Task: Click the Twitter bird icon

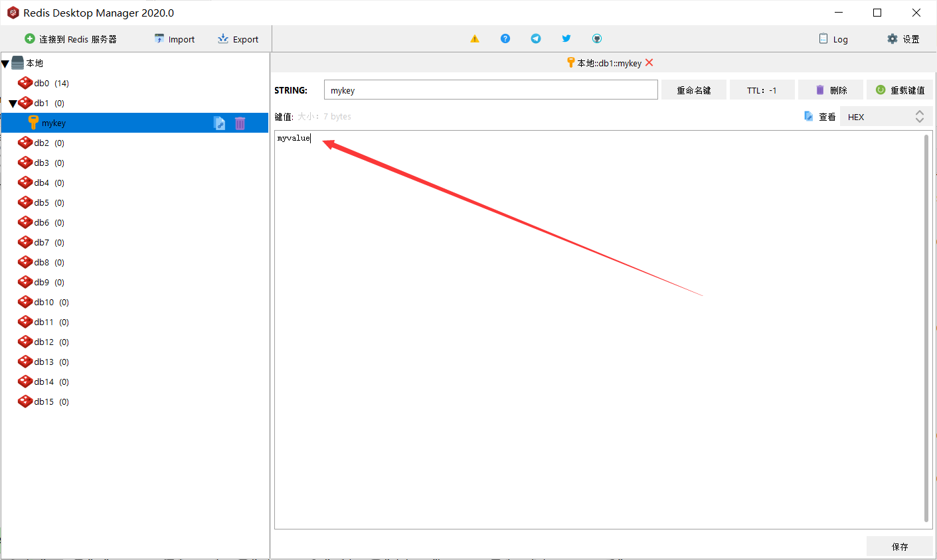Action: pos(566,38)
